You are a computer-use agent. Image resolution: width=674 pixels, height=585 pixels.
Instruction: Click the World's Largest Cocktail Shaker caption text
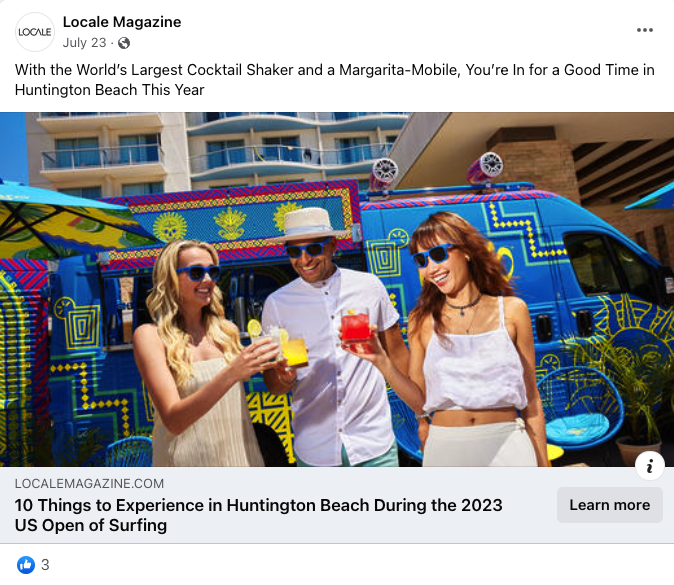334,80
